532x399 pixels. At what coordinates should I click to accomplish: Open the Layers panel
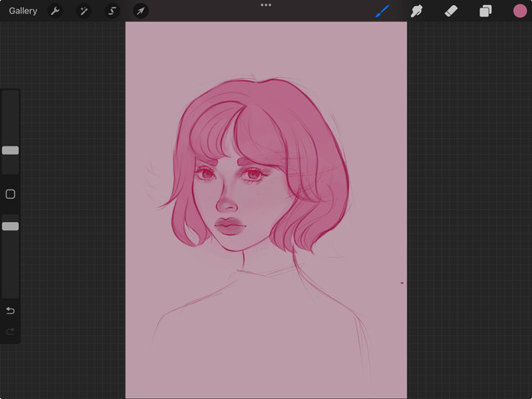485,11
